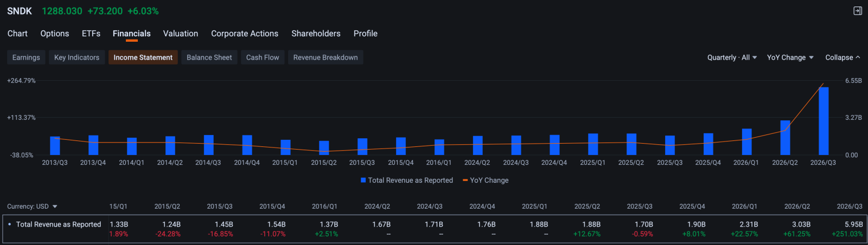The height and width of the screenshot is (245, 868).
Task: Open the Quarterly · All dropdown
Action: 732,57
